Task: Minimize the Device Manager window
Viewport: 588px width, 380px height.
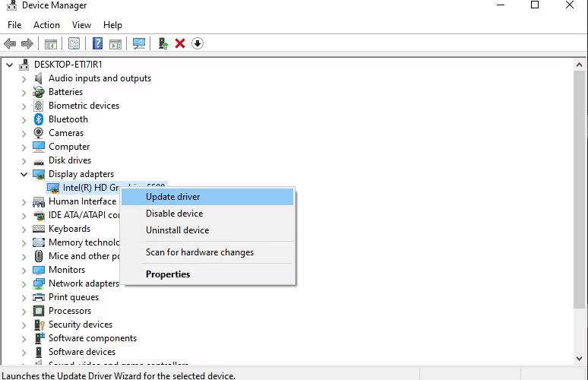Action: point(500,5)
